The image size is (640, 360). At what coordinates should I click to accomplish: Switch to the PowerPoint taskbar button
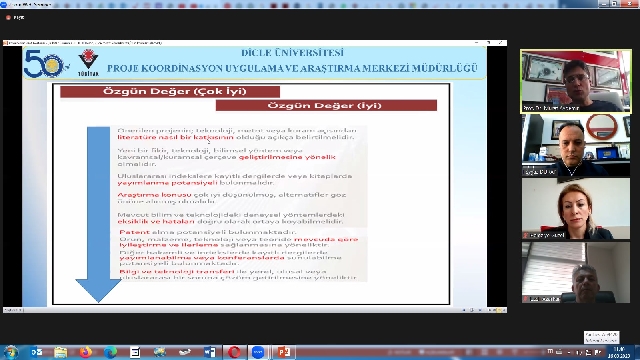point(283,352)
